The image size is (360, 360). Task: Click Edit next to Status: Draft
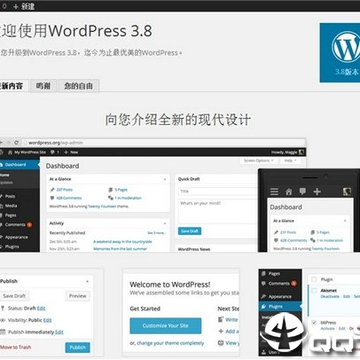(x=41, y=308)
